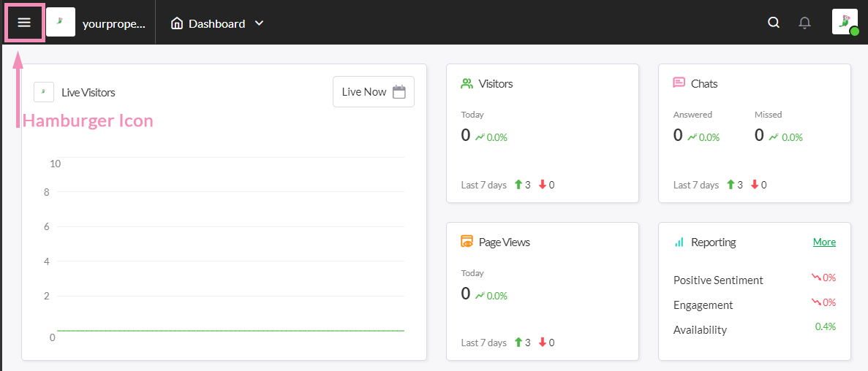Image resolution: width=868 pixels, height=371 pixels.
Task: Click green up arrow in Page Views card
Action: click(518, 343)
